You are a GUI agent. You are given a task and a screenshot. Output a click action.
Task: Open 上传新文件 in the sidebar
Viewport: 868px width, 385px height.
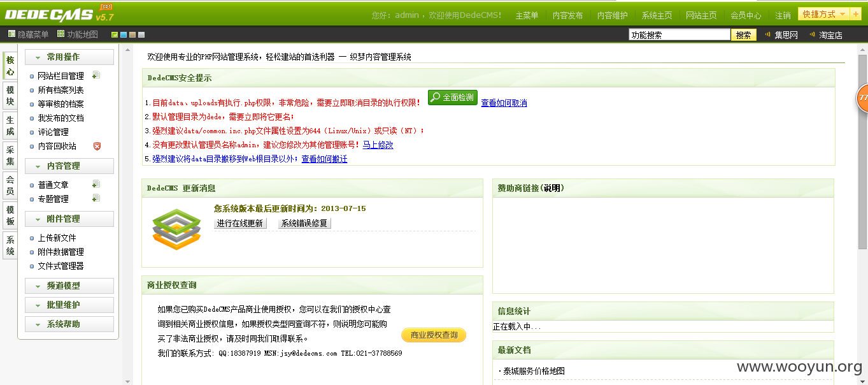pos(57,238)
